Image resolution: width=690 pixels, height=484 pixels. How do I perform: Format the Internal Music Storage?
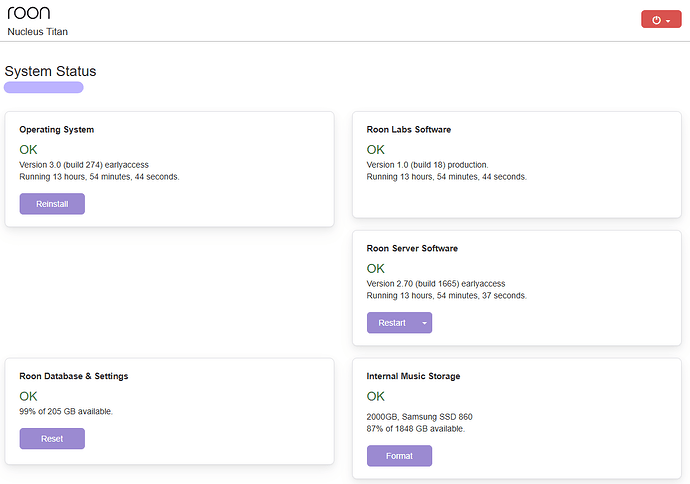(399, 456)
